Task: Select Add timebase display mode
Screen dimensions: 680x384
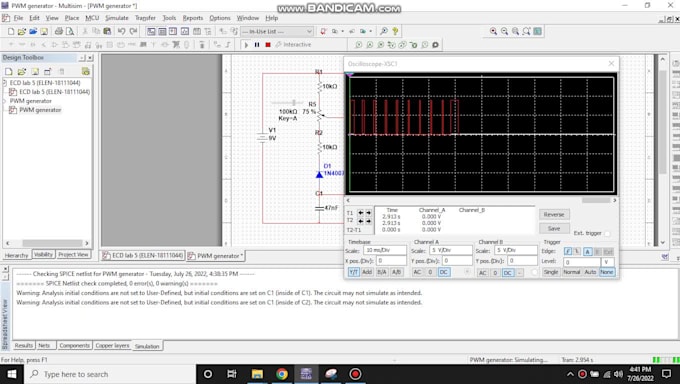Action: point(367,272)
